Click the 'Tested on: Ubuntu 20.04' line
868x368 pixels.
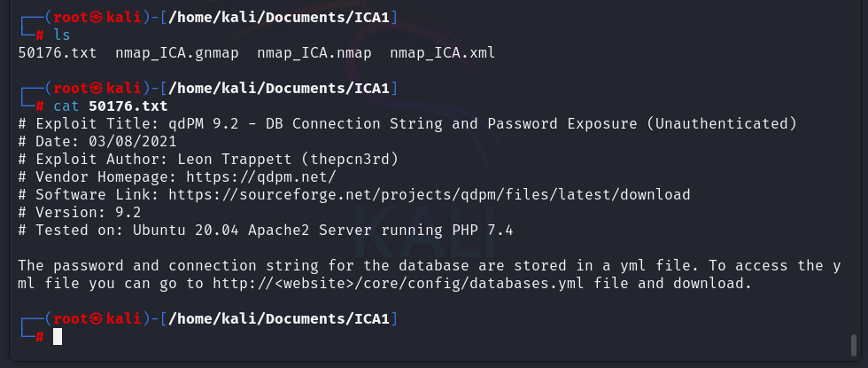(265, 230)
